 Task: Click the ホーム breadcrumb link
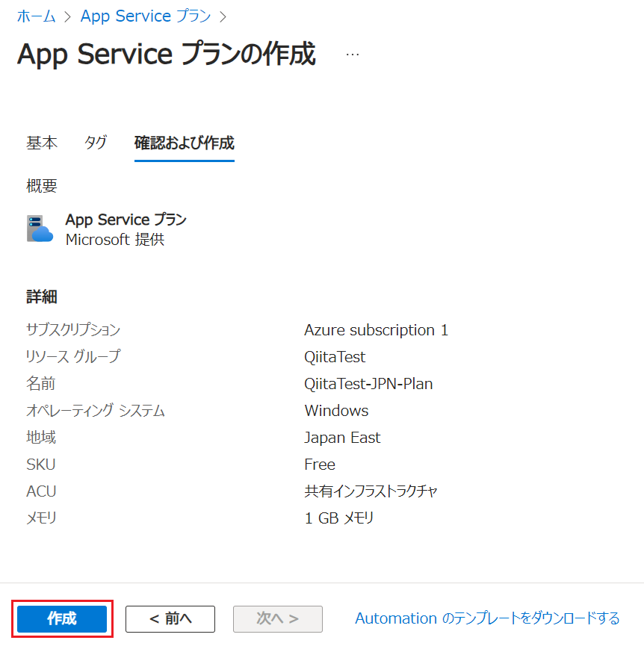tap(37, 16)
